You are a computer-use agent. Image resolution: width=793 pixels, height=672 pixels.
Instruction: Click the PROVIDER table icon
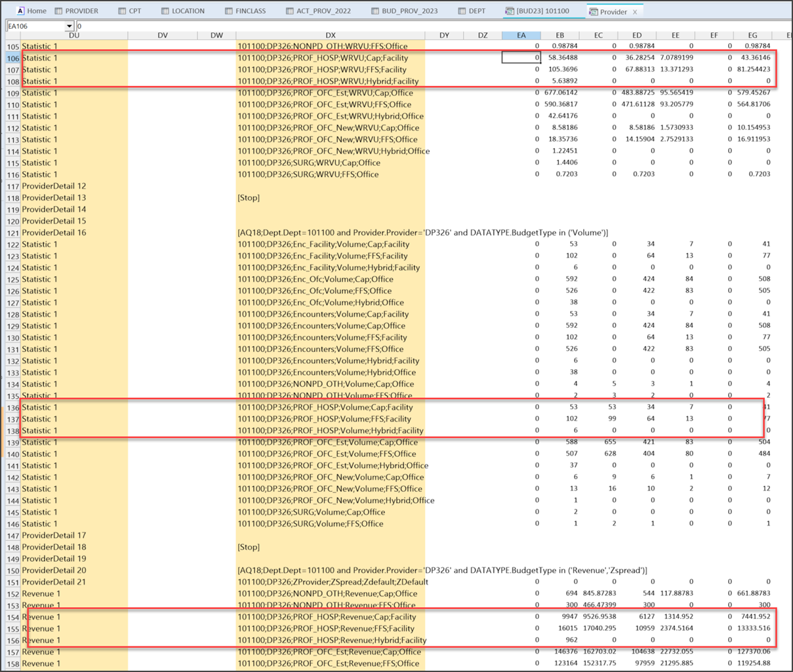coord(59,11)
